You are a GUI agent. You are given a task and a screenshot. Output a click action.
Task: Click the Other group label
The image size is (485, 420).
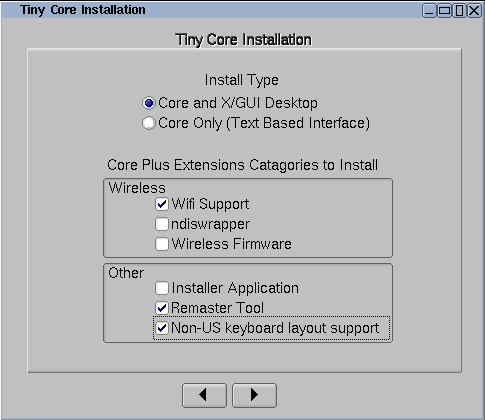click(x=126, y=273)
